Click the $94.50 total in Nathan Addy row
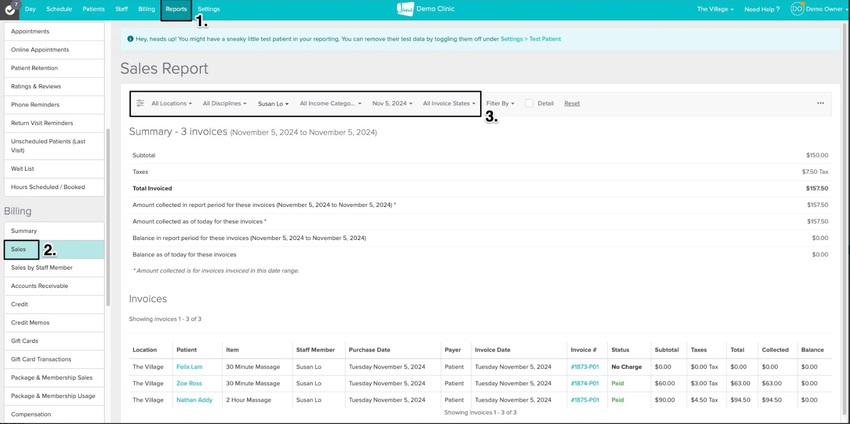The image size is (850, 424). pyautogui.click(x=740, y=400)
